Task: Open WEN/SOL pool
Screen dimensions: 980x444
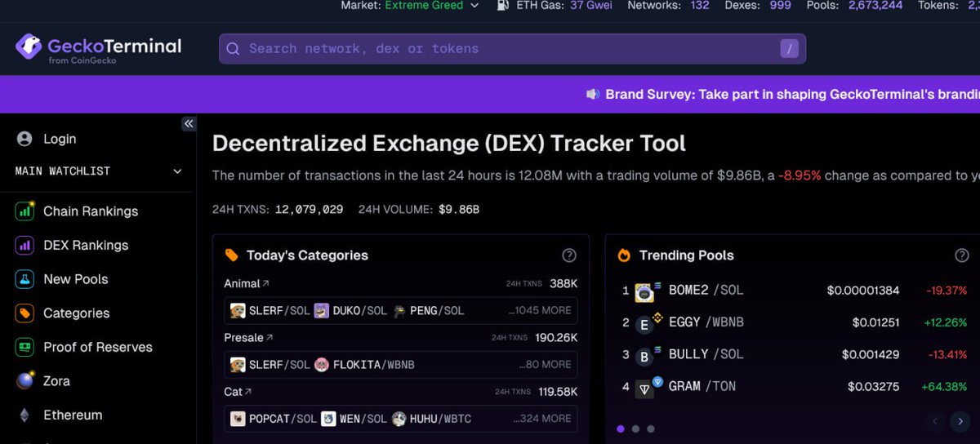Action: point(354,419)
